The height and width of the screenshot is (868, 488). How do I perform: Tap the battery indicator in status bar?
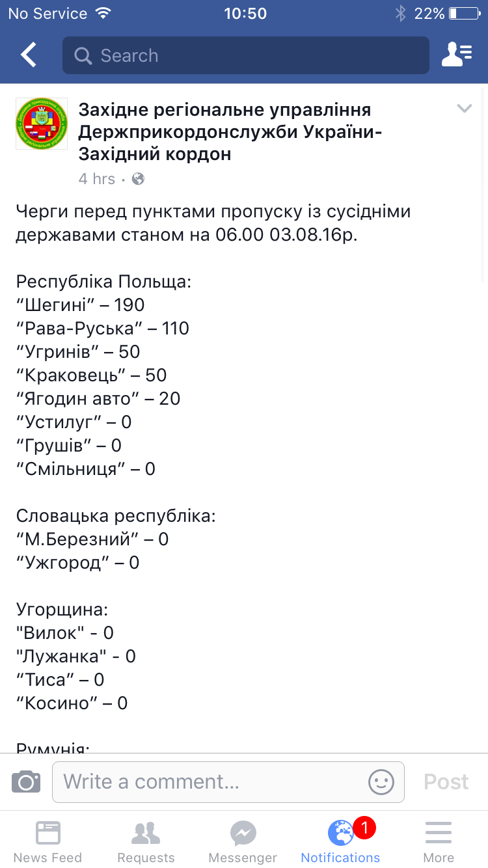463,14
